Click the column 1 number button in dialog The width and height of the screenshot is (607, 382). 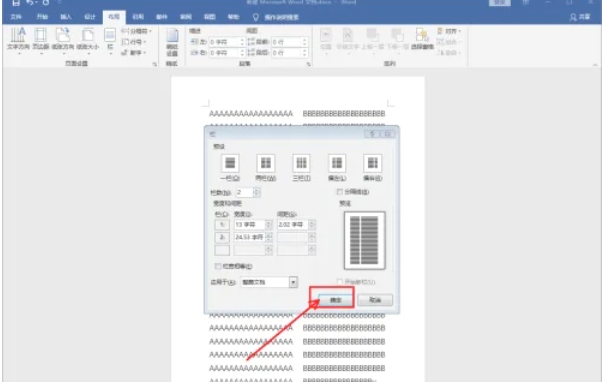[222, 224]
